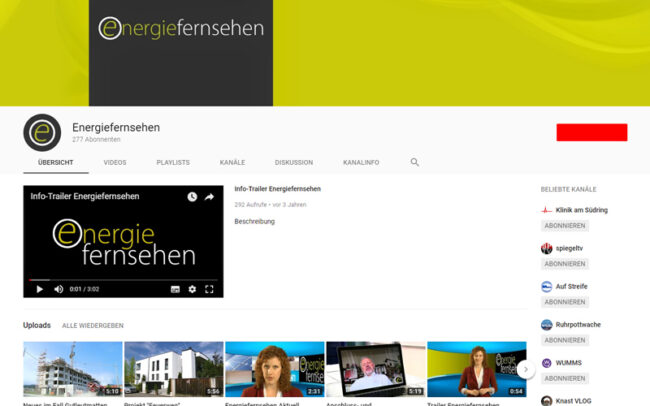Select the Übersicht tab
650x406 pixels.
[56, 163]
